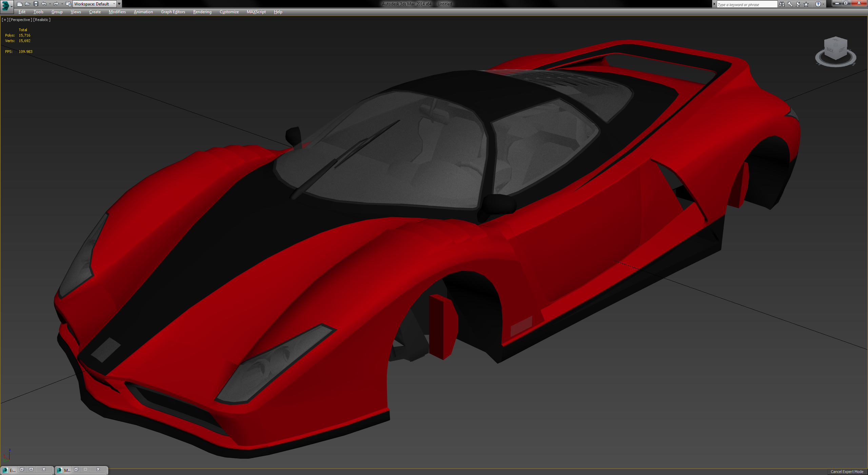The image size is (868, 475).
Task: Click the New Scene icon
Action: tap(19, 4)
